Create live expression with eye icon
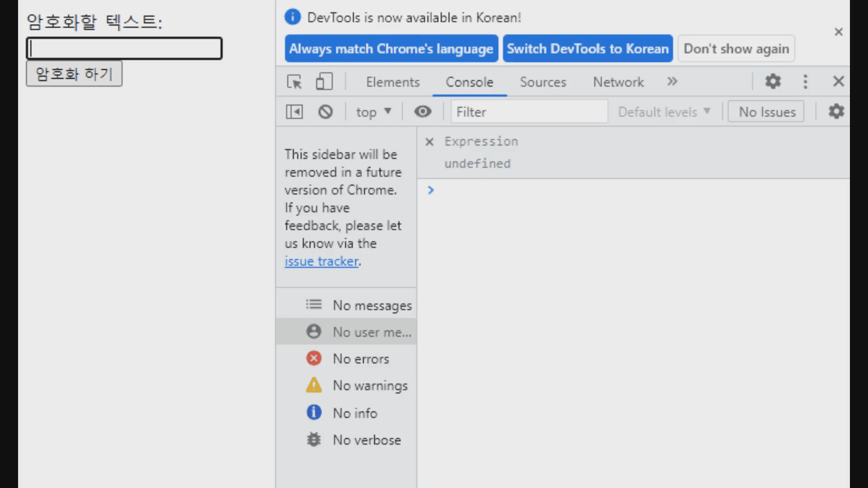Image resolution: width=868 pixels, height=488 pixels. tap(423, 112)
